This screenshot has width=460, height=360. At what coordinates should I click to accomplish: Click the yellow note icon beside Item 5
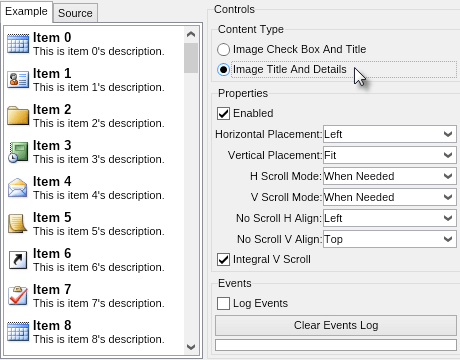click(18, 223)
